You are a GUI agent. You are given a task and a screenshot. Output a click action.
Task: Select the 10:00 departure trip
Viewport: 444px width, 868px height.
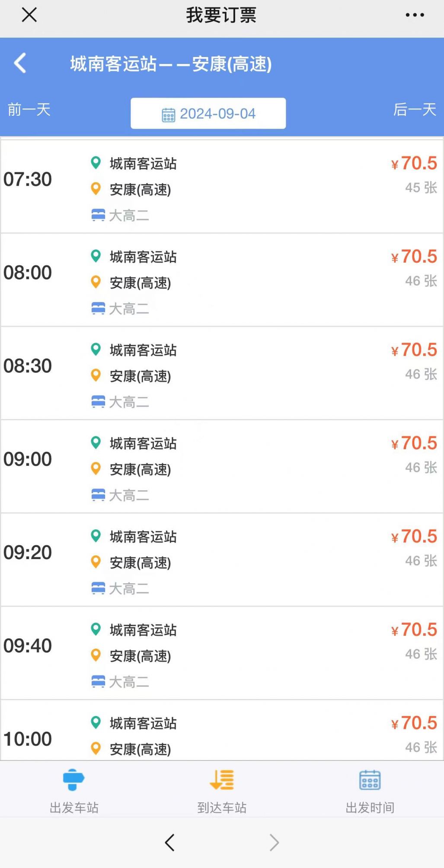pos(221,734)
